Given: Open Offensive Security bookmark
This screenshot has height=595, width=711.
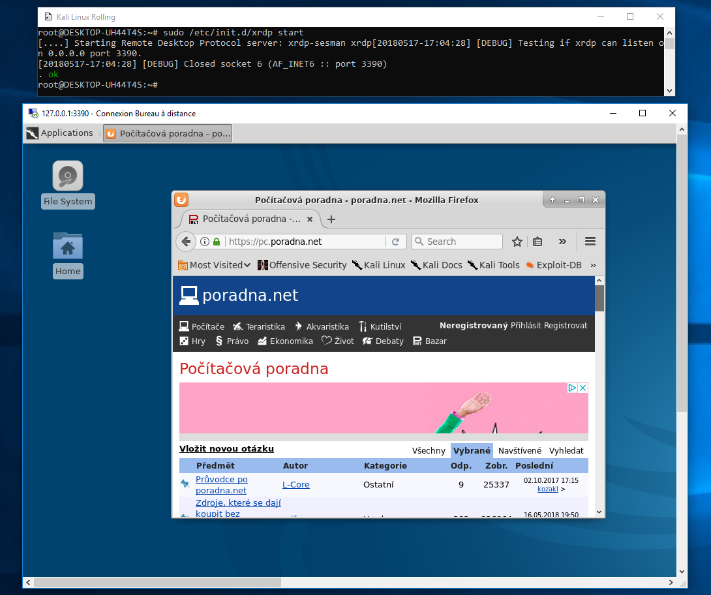Looking at the screenshot, I should point(302,265).
